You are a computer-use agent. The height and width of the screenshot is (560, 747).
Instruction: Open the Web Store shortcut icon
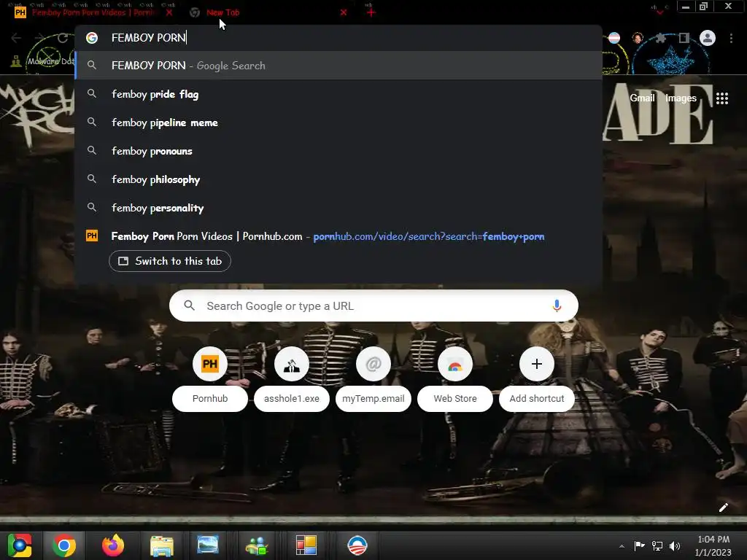point(455,365)
